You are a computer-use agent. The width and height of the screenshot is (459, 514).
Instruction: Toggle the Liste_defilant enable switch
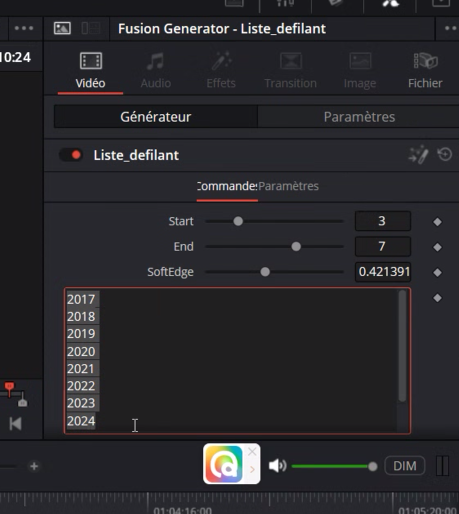tap(71, 155)
